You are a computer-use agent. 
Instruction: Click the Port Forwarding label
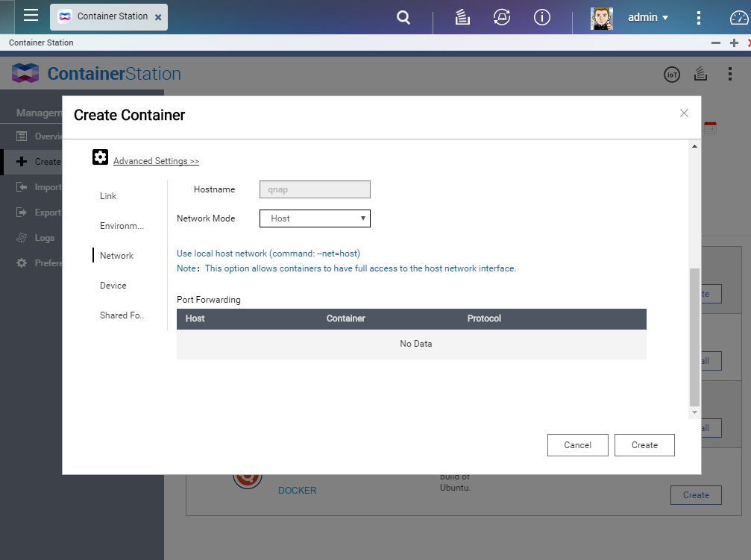[x=209, y=300]
